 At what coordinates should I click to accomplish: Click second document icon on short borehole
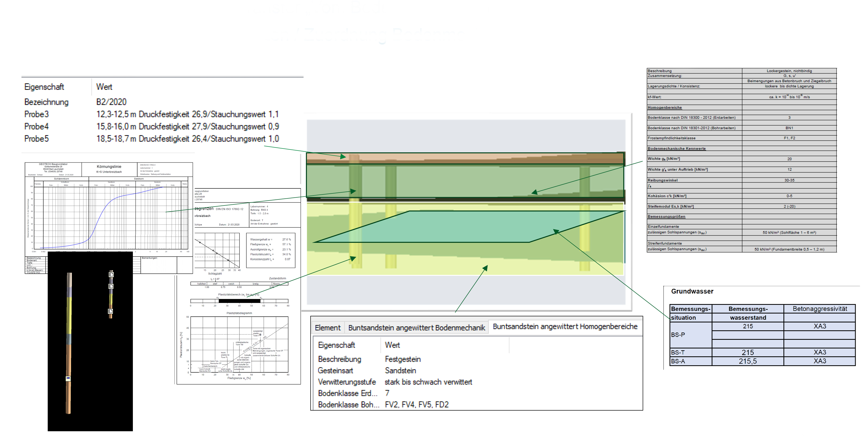[x=111, y=286]
